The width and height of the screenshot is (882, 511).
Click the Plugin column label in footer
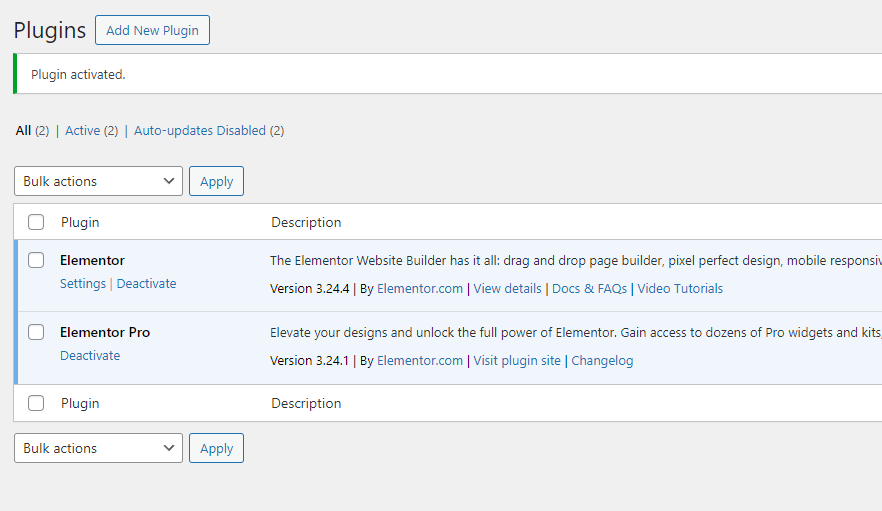(x=80, y=404)
